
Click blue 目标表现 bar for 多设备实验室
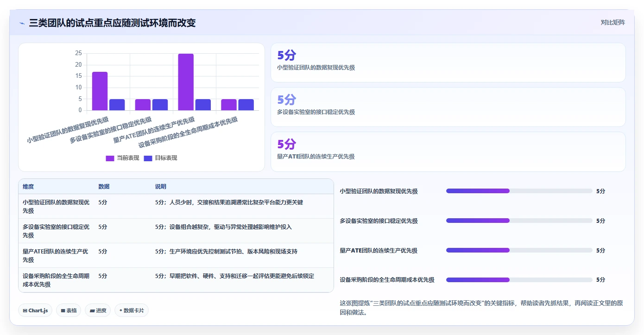click(x=160, y=105)
